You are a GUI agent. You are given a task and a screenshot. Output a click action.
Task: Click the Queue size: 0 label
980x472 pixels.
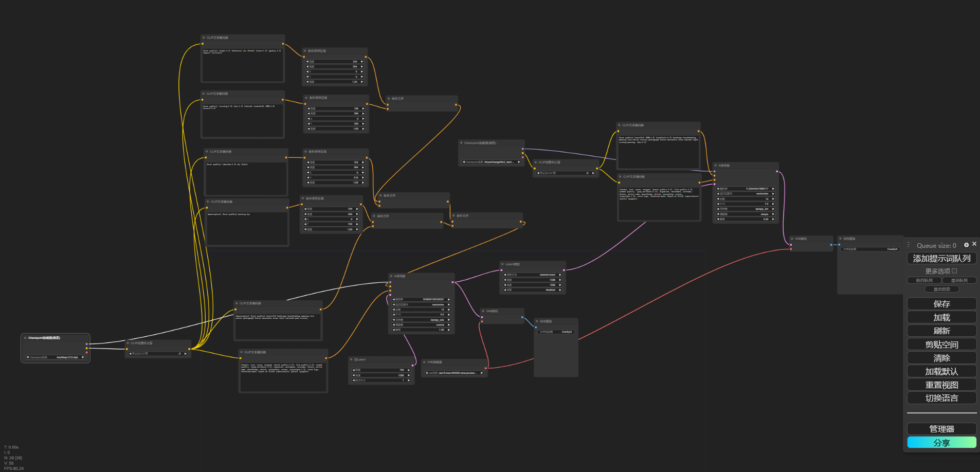pyautogui.click(x=936, y=246)
